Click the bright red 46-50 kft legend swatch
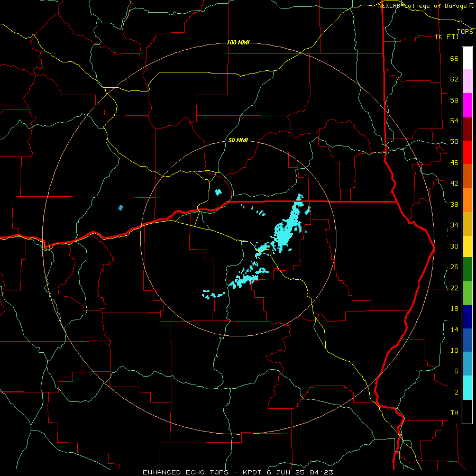Image resolution: width=476 pixels, height=476 pixels. click(x=467, y=152)
